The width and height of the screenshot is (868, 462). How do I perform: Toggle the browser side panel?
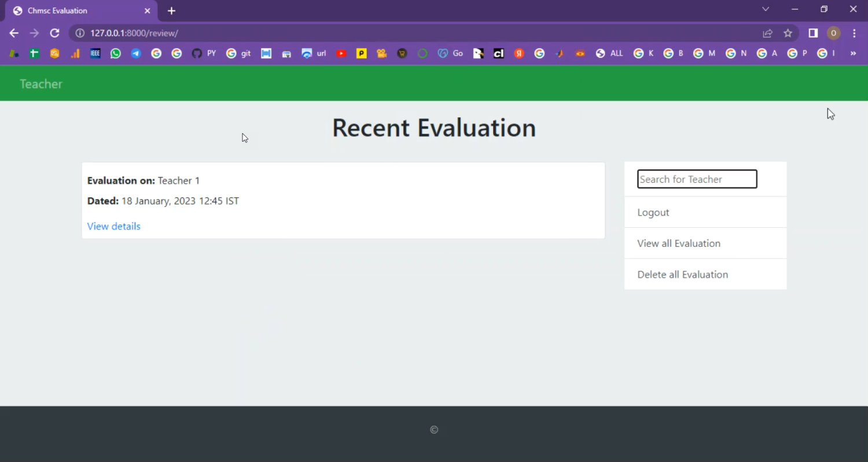pos(813,34)
